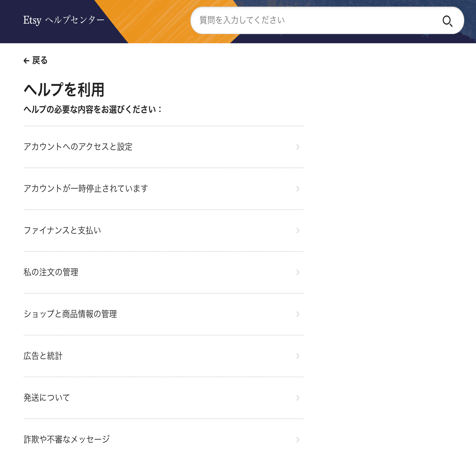The height and width of the screenshot is (476, 476).
Task: Click the chevron beside 詐欺や不審なメッセージ
Action: [298, 439]
